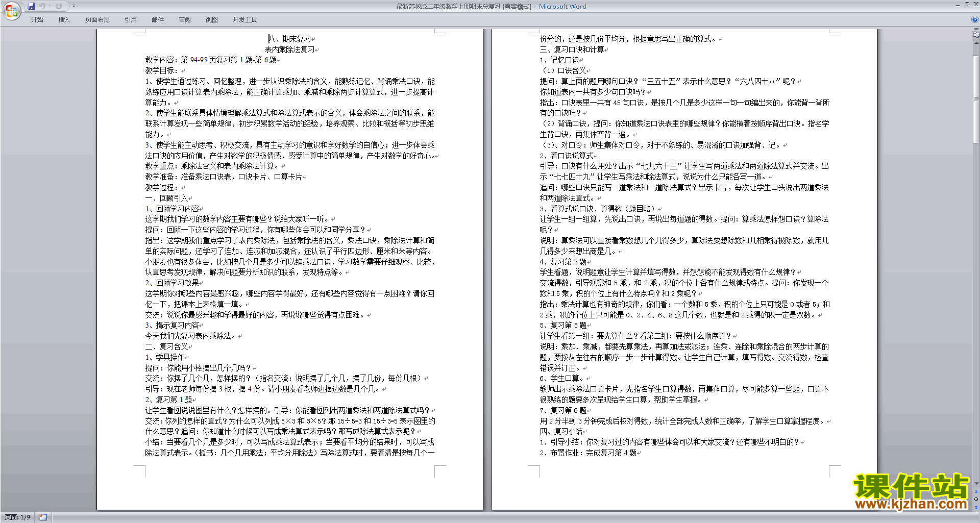Image resolution: width=980 pixels, height=523 pixels.
Task: Save the document with the floppy disk icon
Action: 31,6
